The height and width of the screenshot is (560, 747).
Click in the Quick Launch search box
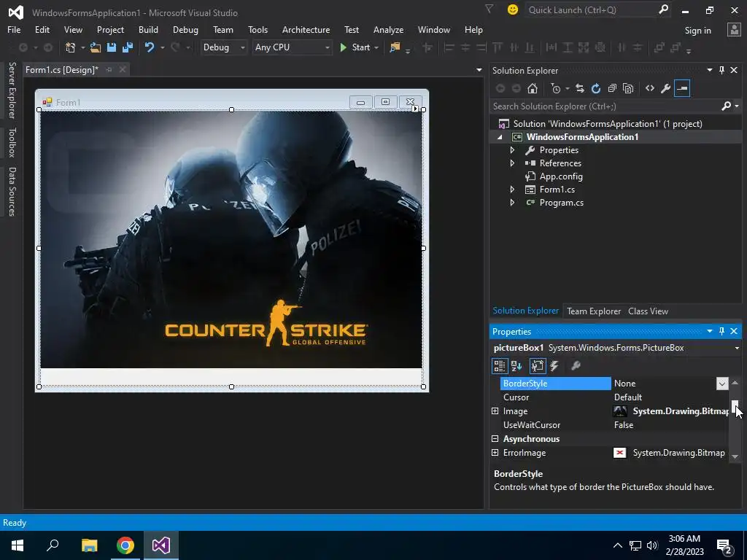pos(592,9)
